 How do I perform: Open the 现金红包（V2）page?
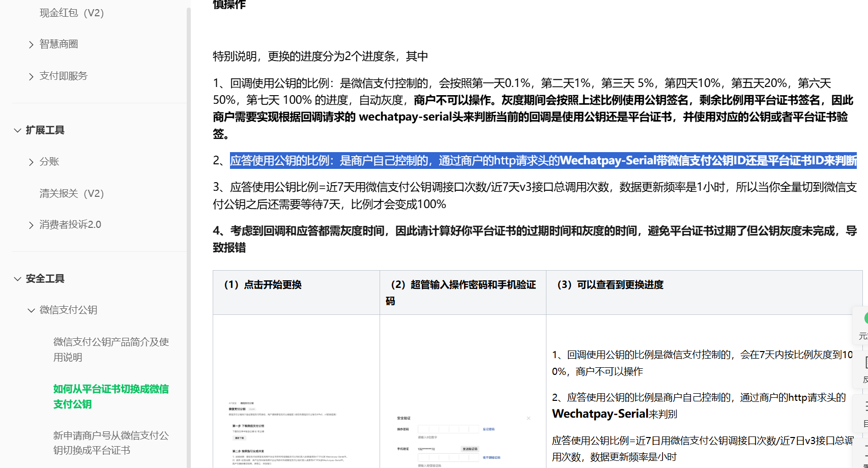pyautogui.click(x=72, y=13)
